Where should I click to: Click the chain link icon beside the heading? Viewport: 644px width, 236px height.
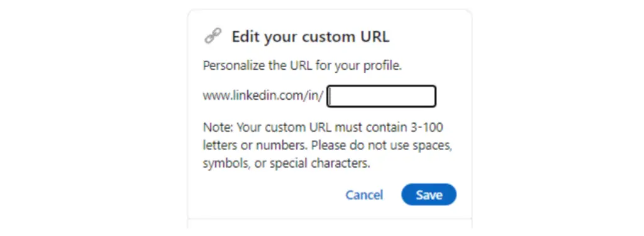(213, 36)
